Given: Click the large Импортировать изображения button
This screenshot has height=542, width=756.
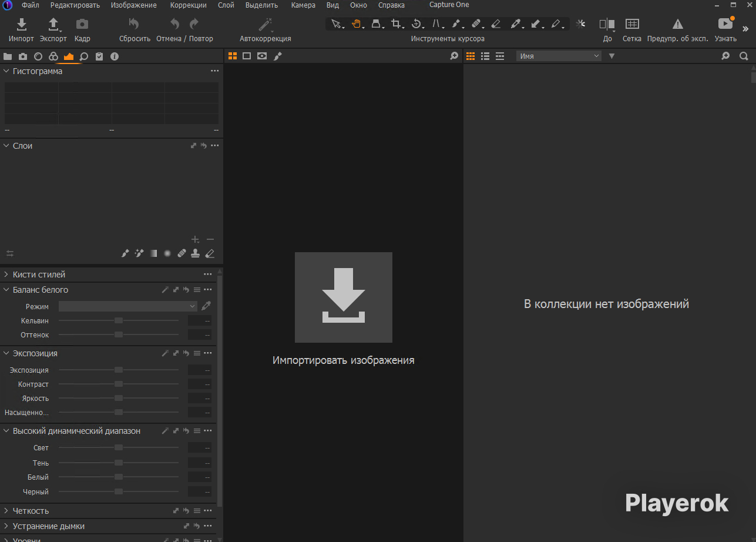Looking at the screenshot, I should (x=344, y=297).
